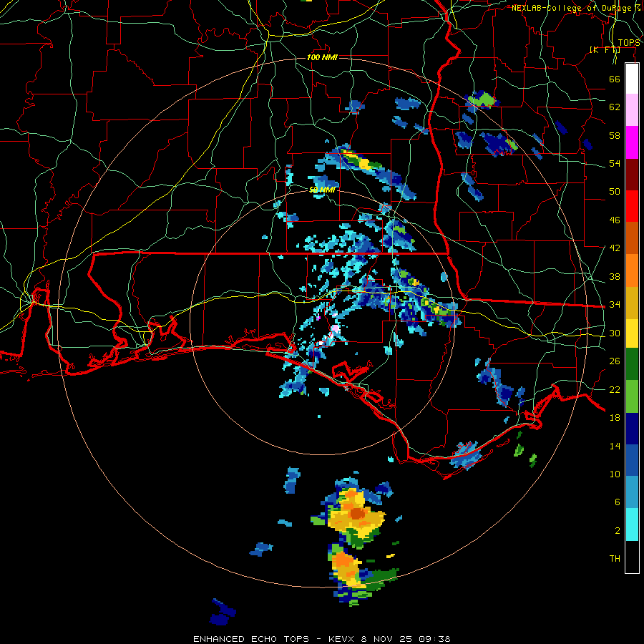Click the "26" legend value

[x=615, y=361]
